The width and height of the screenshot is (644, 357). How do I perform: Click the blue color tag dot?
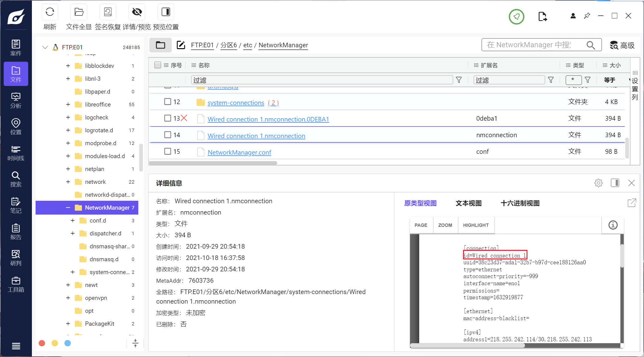68,343
